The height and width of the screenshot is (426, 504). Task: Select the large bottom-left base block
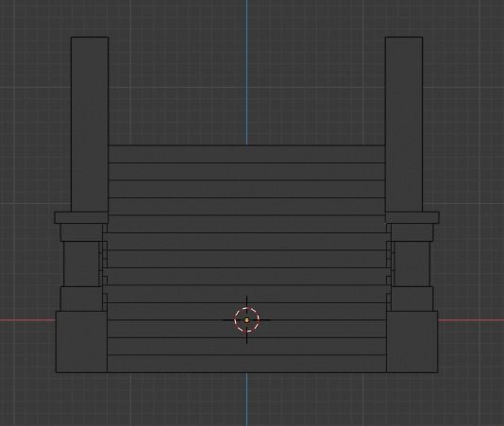point(81,342)
